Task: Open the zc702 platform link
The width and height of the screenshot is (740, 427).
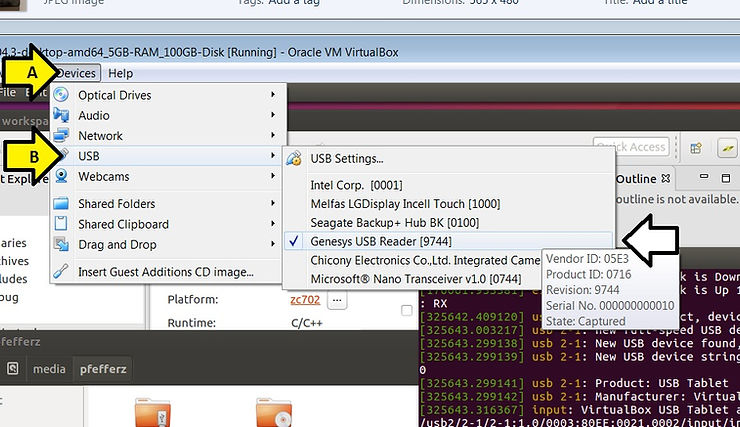Action: click(x=304, y=299)
